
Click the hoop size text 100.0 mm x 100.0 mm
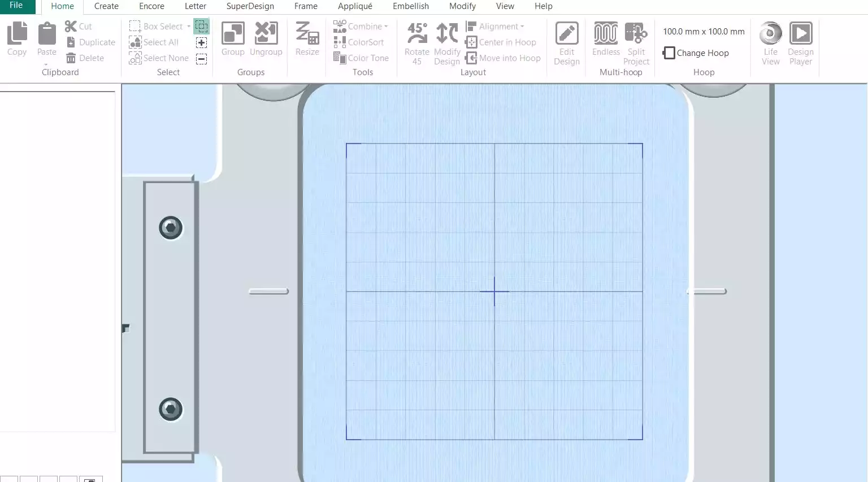(x=704, y=32)
